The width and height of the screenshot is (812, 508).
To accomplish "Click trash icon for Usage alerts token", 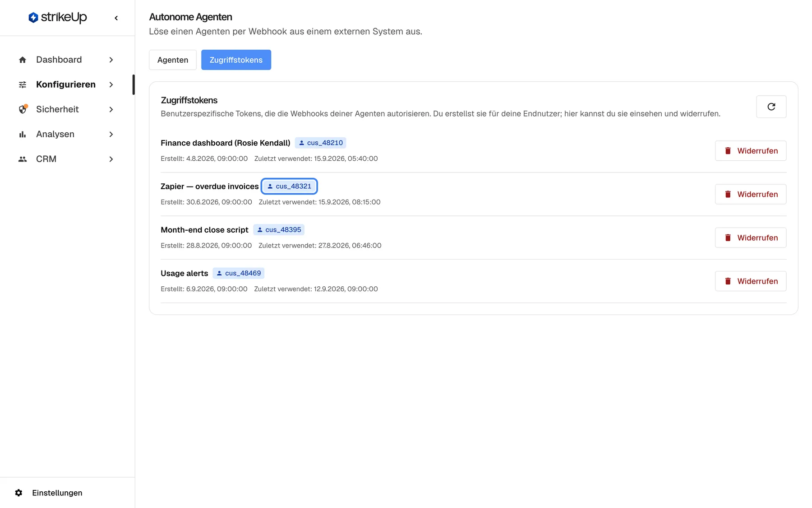I will point(728,281).
